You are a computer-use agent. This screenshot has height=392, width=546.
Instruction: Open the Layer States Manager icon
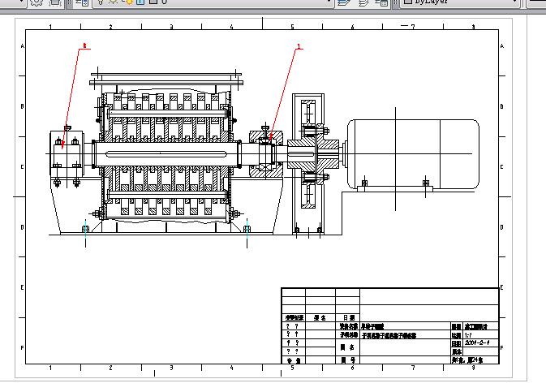click(381, 2)
